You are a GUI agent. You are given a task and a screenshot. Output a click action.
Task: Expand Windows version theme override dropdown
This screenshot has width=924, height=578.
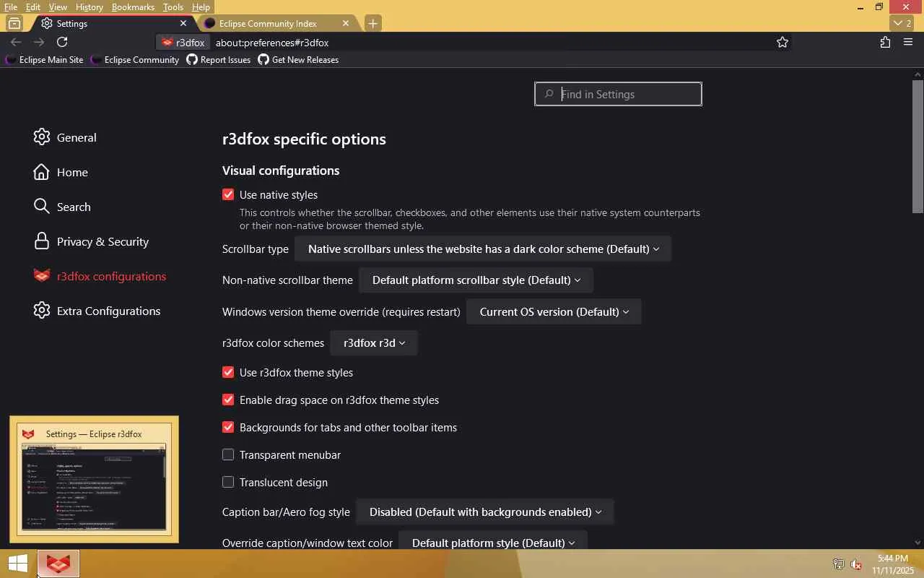(x=554, y=312)
